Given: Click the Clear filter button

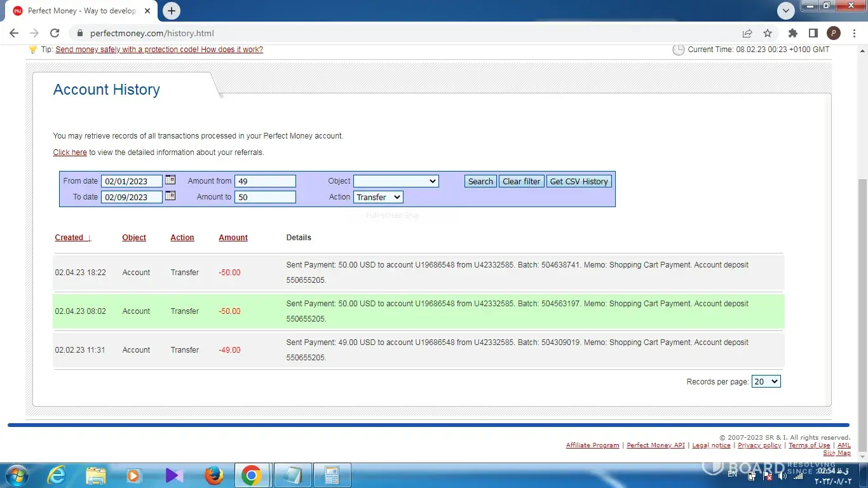Looking at the screenshot, I should pyautogui.click(x=521, y=181).
